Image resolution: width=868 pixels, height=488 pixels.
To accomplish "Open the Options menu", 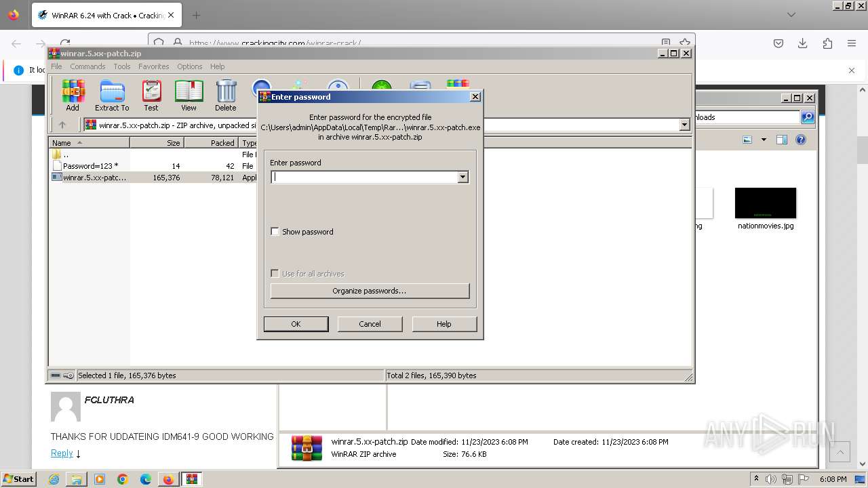I will pos(190,66).
